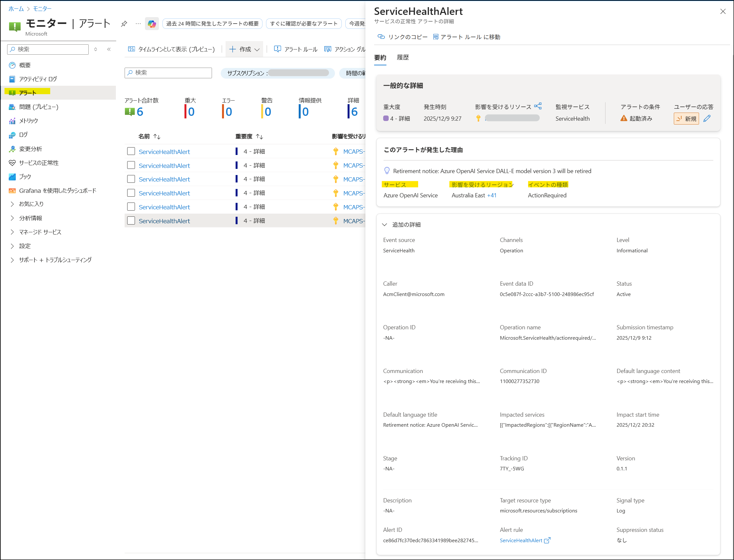This screenshot has width=734, height=560.
Task: Show the +41 additional affected regions
Action: (x=492, y=195)
